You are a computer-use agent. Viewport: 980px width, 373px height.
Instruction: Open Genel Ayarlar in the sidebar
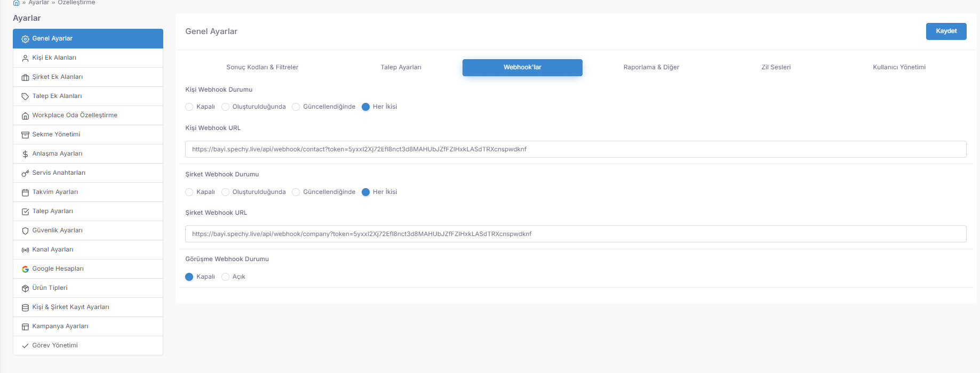[88, 38]
